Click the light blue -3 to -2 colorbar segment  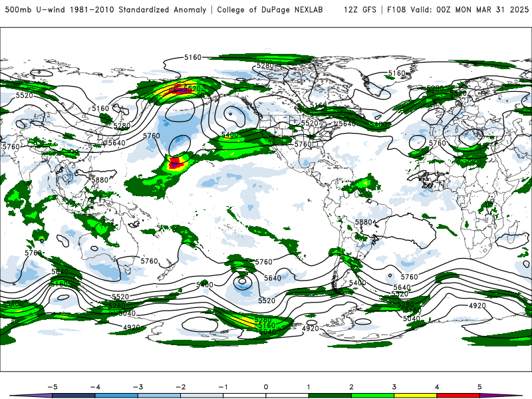coord(159,396)
